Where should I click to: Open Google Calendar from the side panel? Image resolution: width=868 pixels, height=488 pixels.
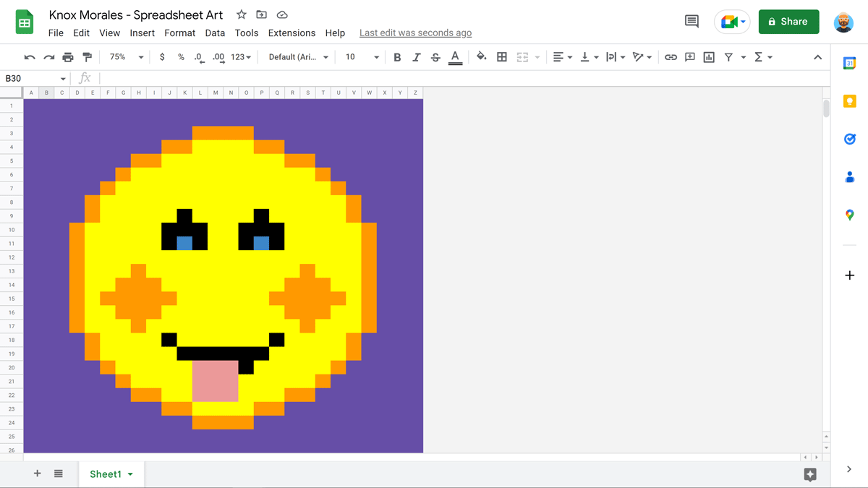tap(849, 64)
